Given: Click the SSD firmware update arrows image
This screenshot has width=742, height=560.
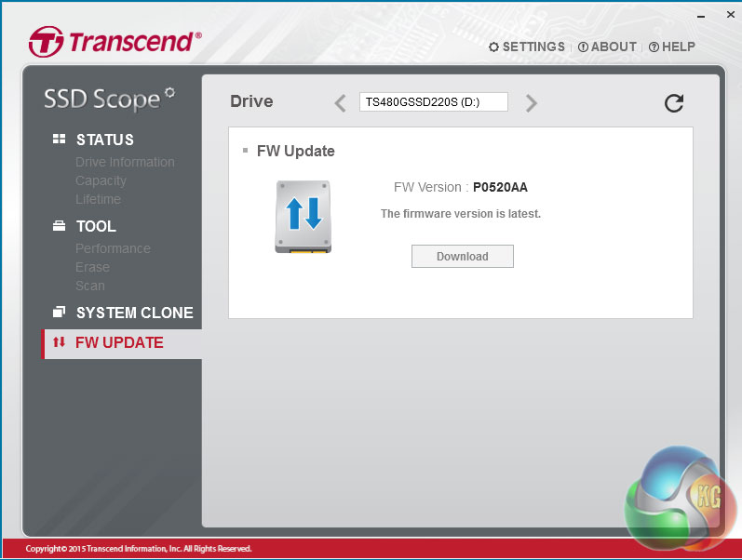Looking at the screenshot, I should [x=304, y=217].
